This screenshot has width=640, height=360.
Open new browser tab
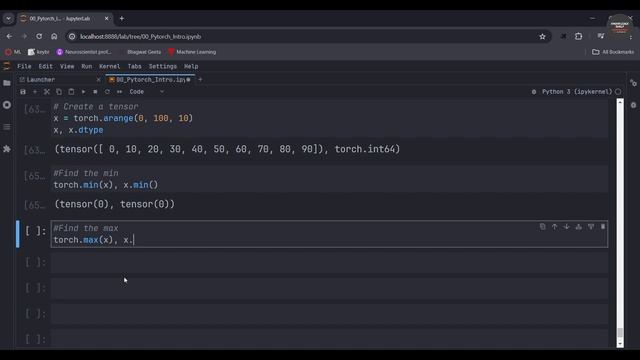122,18
